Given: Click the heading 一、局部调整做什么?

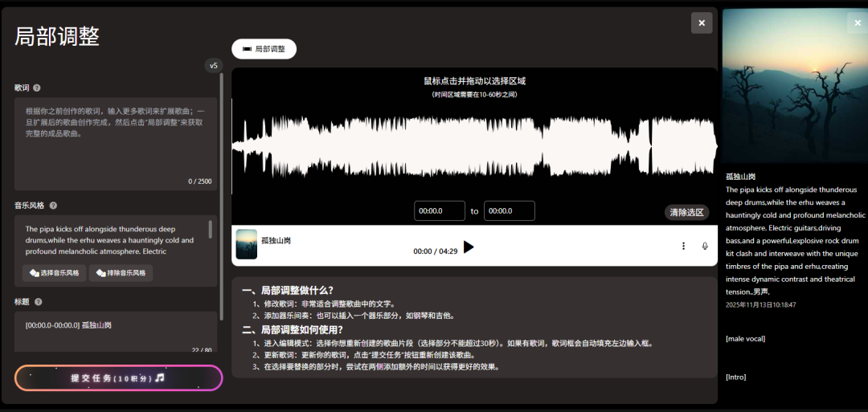Looking at the screenshot, I should [x=287, y=291].
